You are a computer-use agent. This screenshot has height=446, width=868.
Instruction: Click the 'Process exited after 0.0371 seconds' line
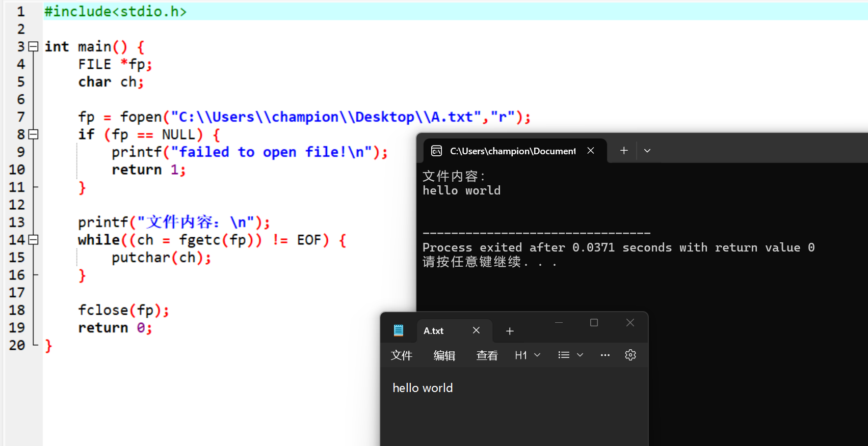[618, 247]
